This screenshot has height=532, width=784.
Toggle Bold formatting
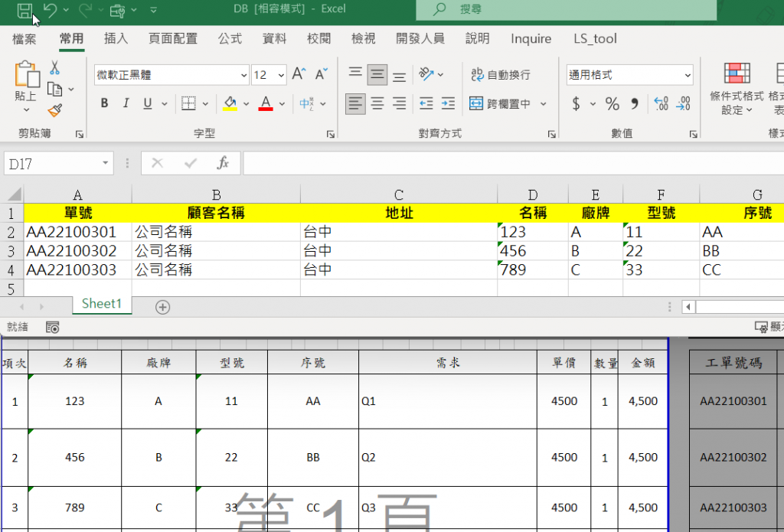coord(104,103)
